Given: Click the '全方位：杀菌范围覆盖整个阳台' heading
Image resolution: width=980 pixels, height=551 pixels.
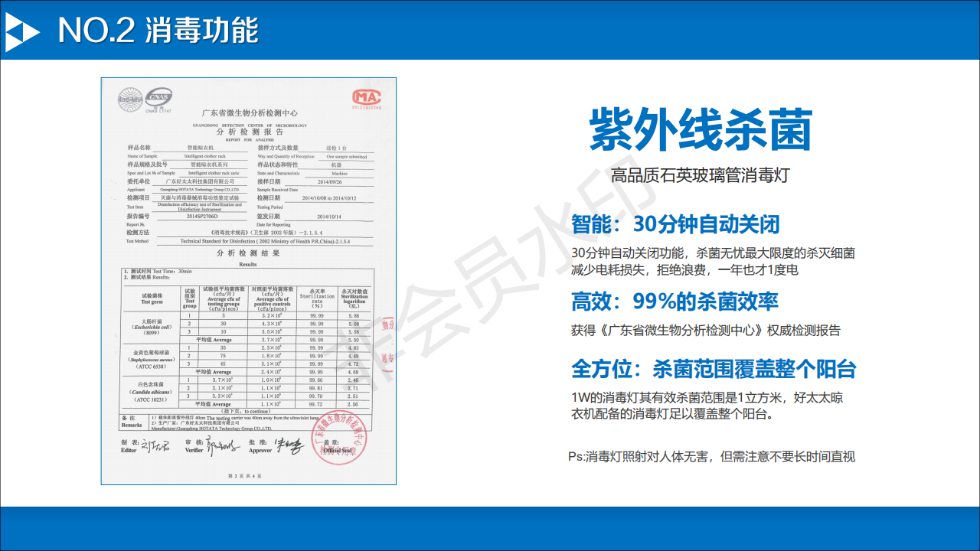Looking at the screenshot, I should 713,368.
